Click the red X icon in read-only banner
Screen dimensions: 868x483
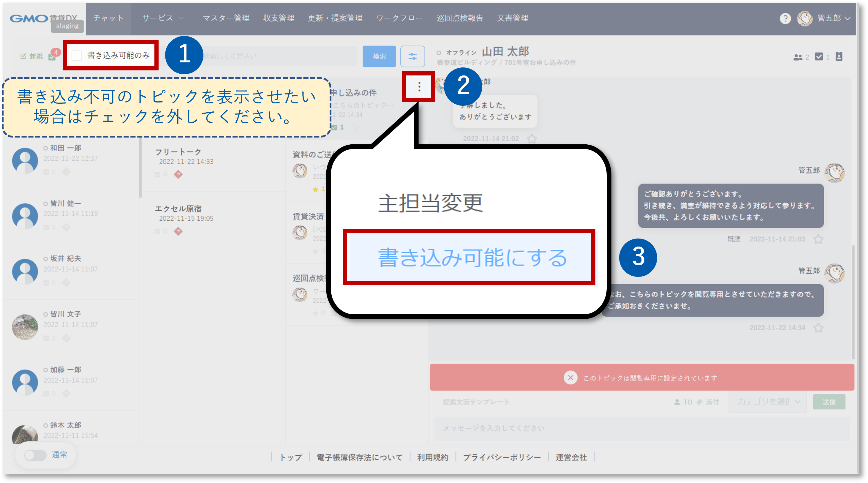[570, 378]
